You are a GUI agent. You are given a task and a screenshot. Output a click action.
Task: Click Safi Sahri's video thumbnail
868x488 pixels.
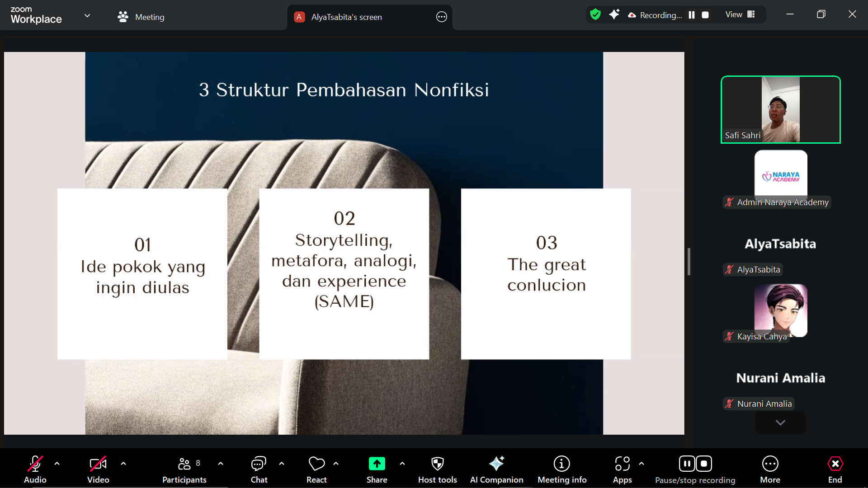click(x=780, y=109)
